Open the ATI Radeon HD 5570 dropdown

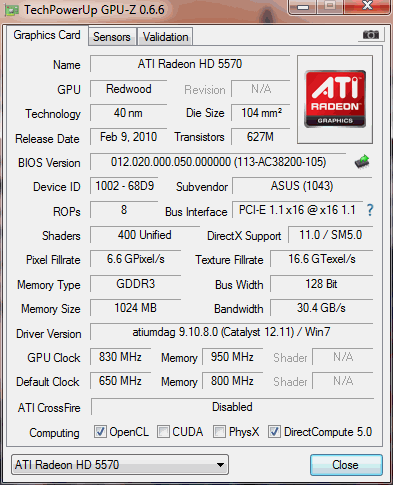click(120, 464)
